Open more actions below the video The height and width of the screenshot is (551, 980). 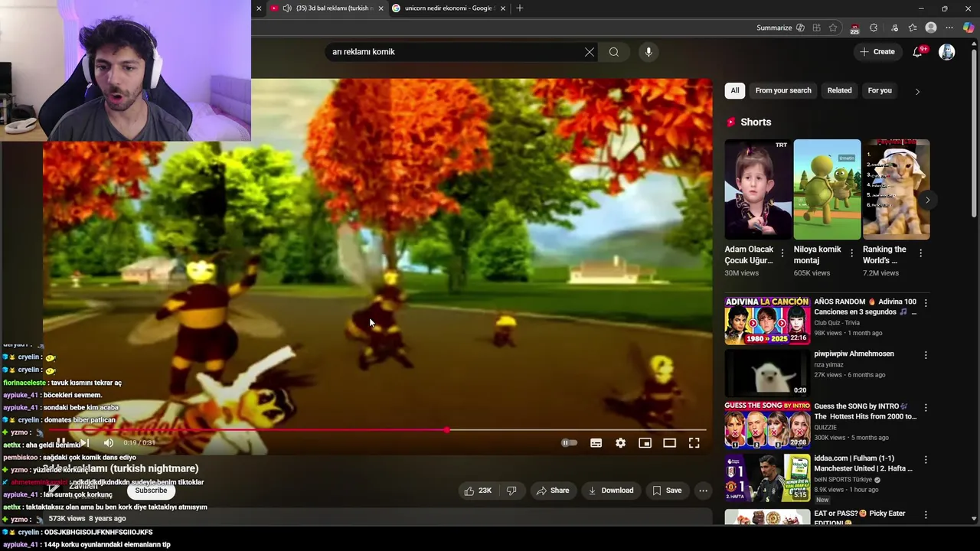703,491
